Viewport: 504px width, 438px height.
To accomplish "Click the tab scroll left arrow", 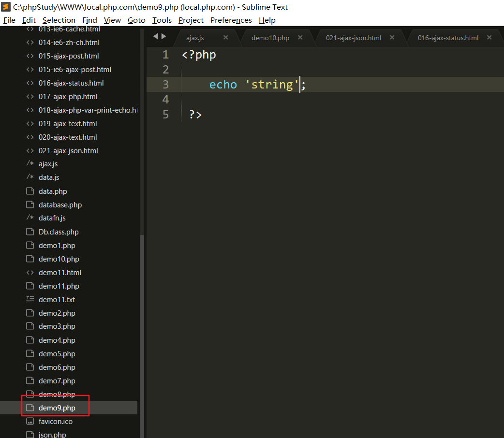I will click(x=156, y=36).
